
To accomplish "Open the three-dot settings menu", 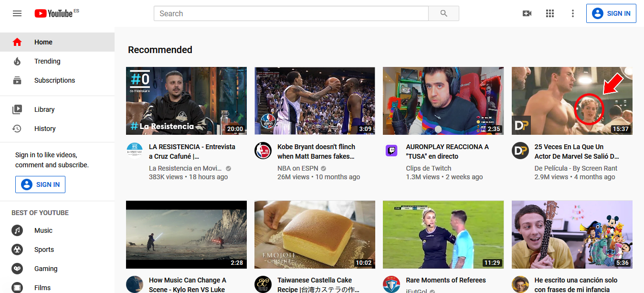I will coord(573,13).
